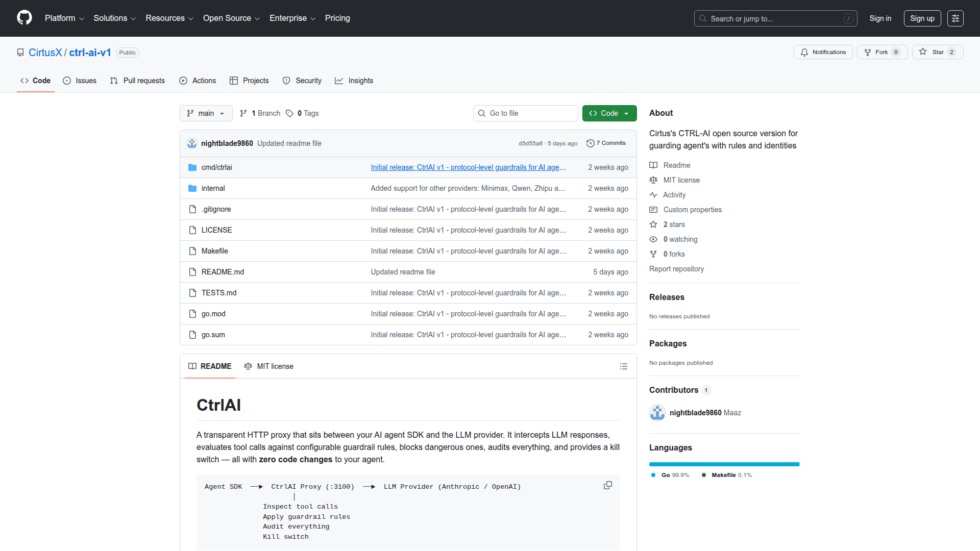Click the Sign up button

pyautogui.click(x=922, y=18)
